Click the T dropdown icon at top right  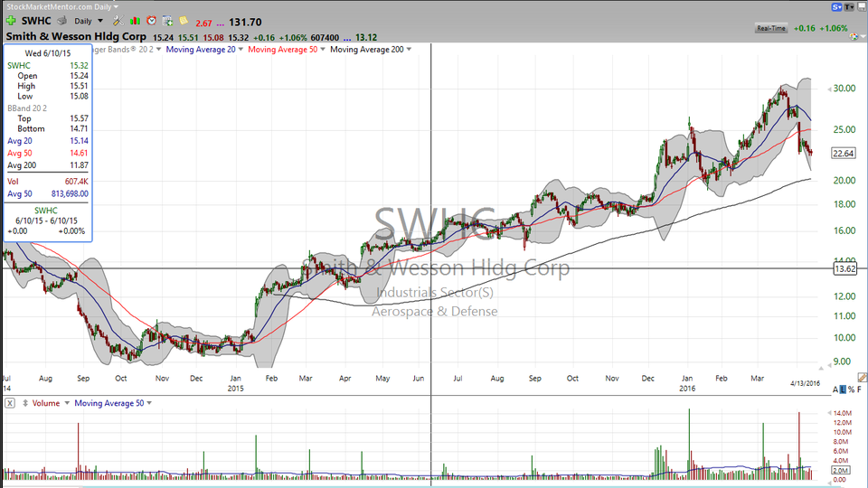pyautogui.click(x=849, y=7)
